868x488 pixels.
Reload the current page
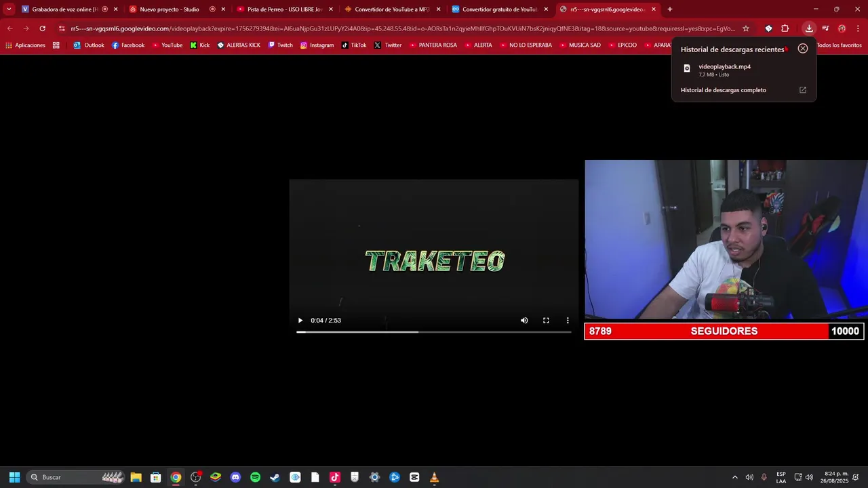[x=42, y=28]
